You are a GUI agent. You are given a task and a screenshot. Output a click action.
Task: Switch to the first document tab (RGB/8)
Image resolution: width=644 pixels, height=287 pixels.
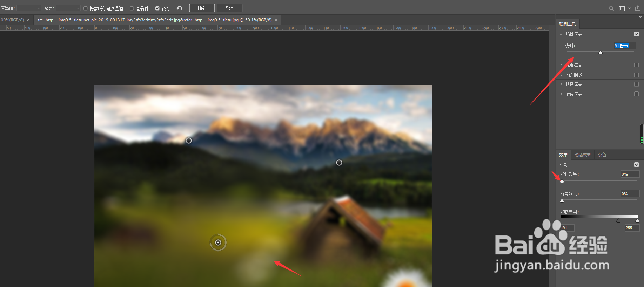[12, 20]
